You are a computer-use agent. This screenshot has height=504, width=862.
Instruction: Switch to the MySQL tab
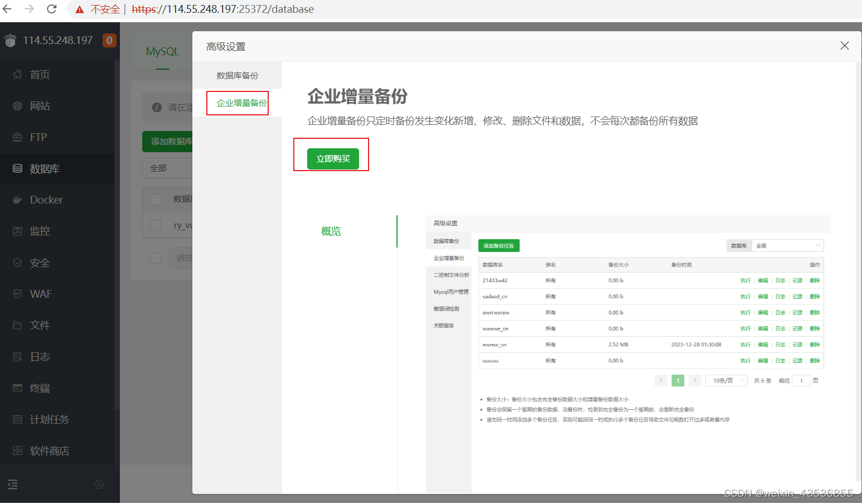[x=162, y=51]
